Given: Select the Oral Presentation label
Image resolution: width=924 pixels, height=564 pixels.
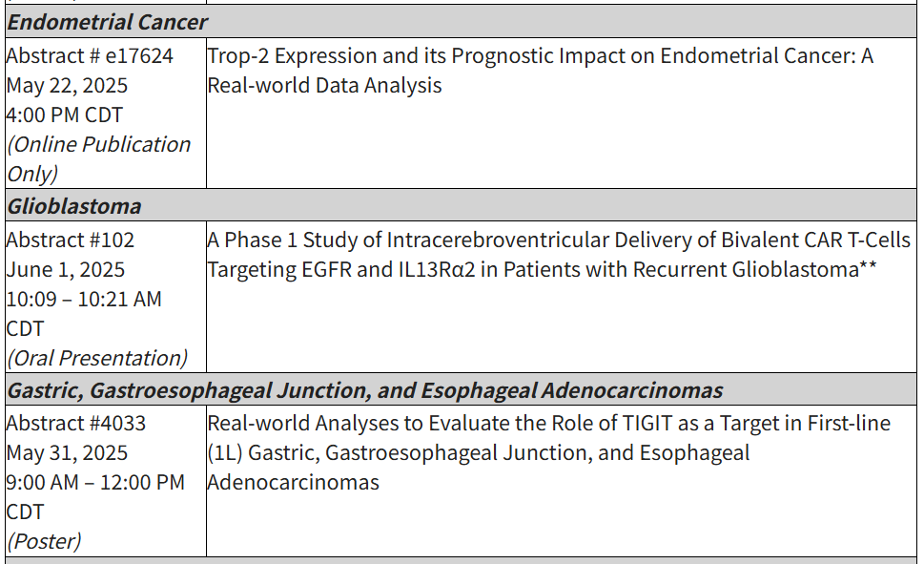Looking at the screenshot, I should click(97, 358).
